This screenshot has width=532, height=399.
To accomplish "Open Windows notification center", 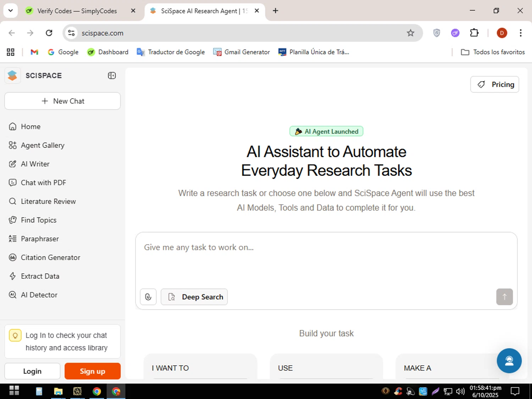I will pos(515,391).
